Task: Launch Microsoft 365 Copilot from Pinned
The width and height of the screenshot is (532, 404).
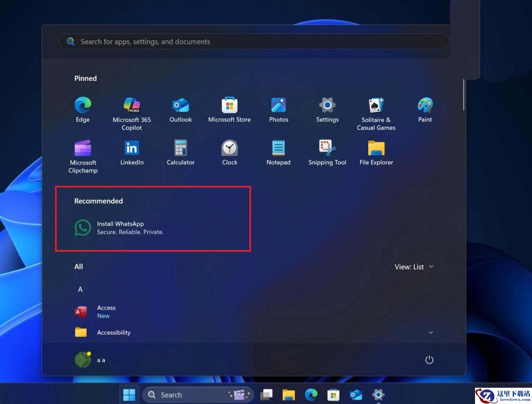Action: [132, 114]
